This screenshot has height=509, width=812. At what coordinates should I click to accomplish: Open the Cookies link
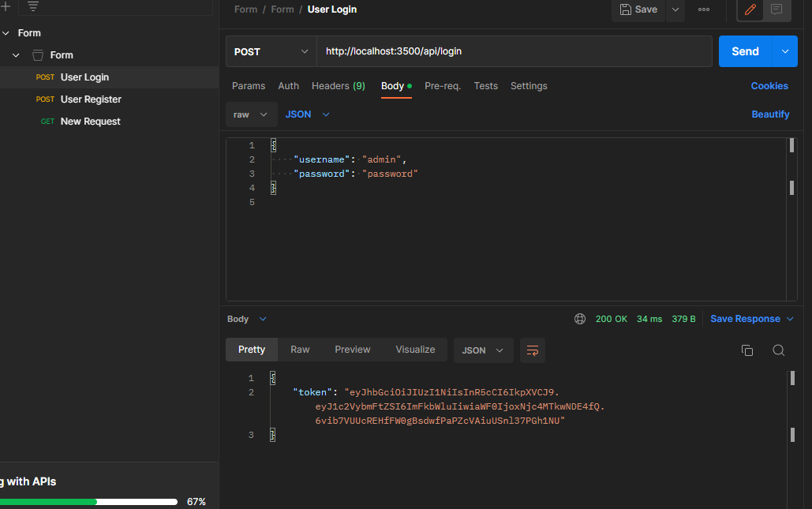[769, 86]
